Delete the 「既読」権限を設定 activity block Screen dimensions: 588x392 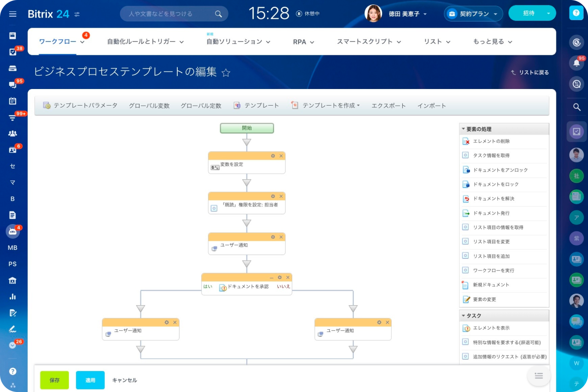[281, 196]
